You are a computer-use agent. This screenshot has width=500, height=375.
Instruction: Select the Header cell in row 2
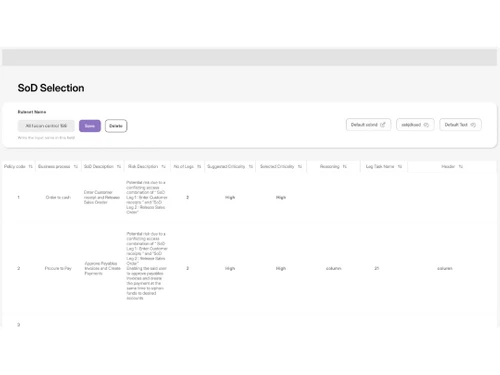pos(445,268)
